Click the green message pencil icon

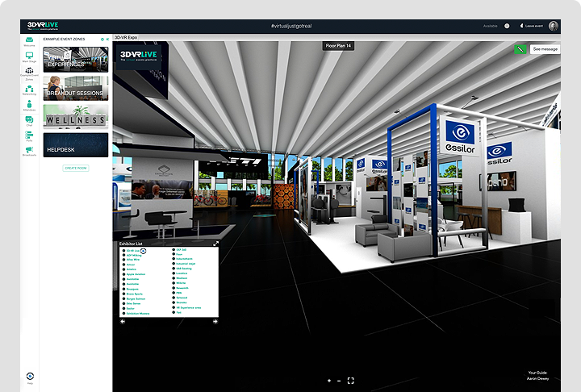point(520,49)
